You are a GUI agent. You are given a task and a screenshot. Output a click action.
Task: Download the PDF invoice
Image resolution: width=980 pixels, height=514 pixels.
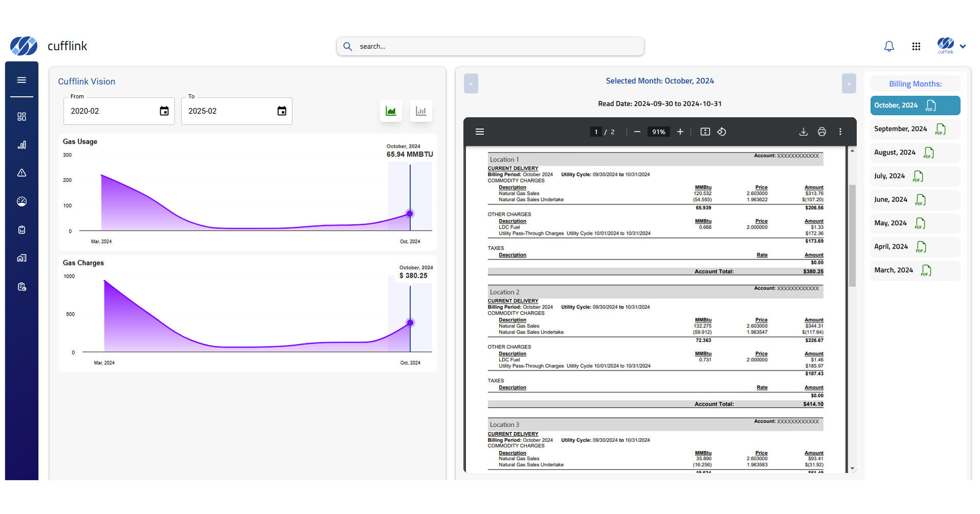pyautogui.click(x=803, y=132)
